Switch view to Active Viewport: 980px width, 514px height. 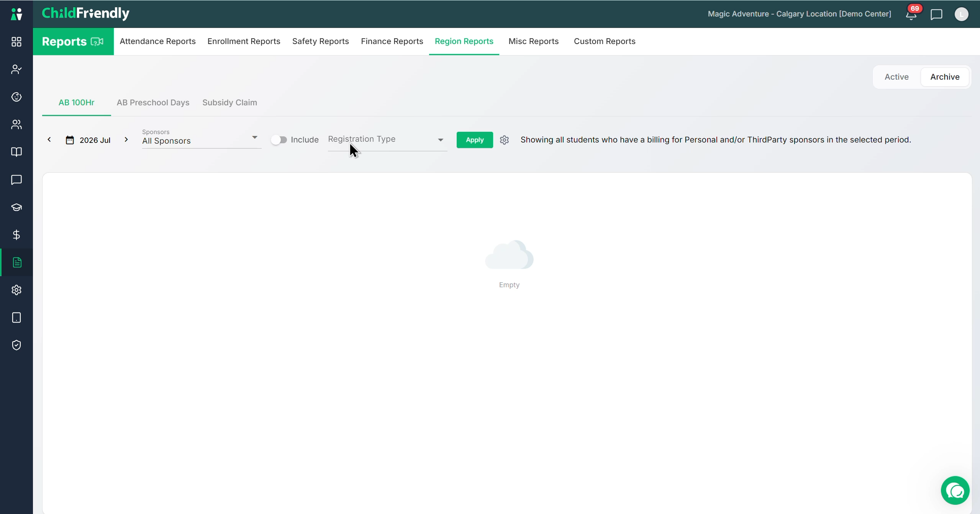896,77
